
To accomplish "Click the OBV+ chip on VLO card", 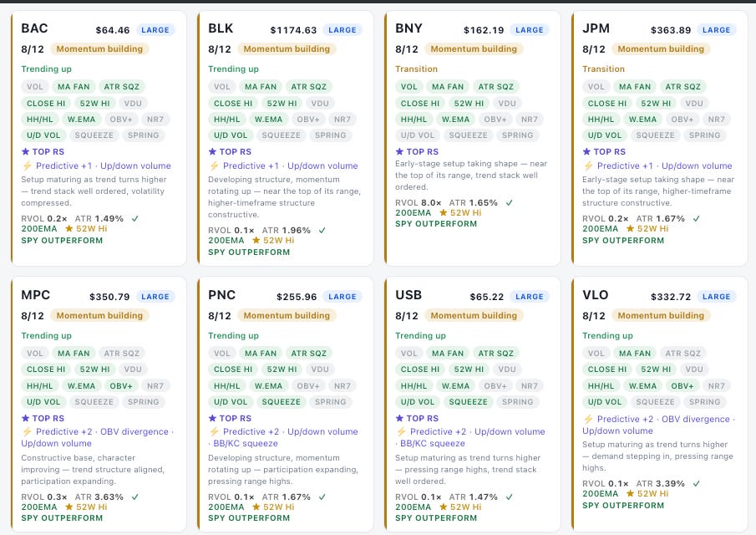I will tap(682, 386).
